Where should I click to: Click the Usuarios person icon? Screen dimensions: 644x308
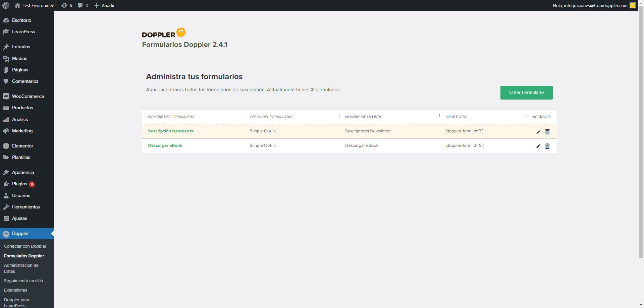[x=6, y=195]
